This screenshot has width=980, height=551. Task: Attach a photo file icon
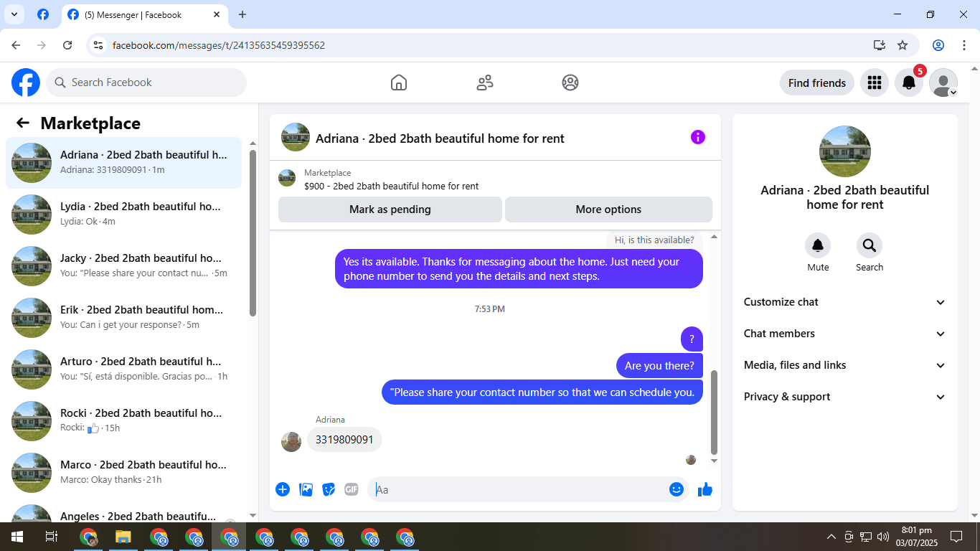click(306, 489)
